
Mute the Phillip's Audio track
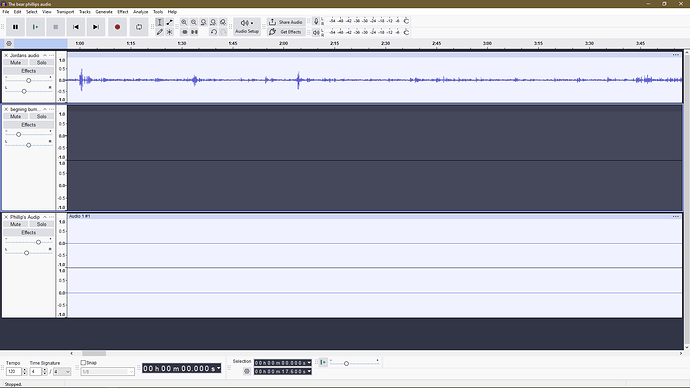coord(15,224)
